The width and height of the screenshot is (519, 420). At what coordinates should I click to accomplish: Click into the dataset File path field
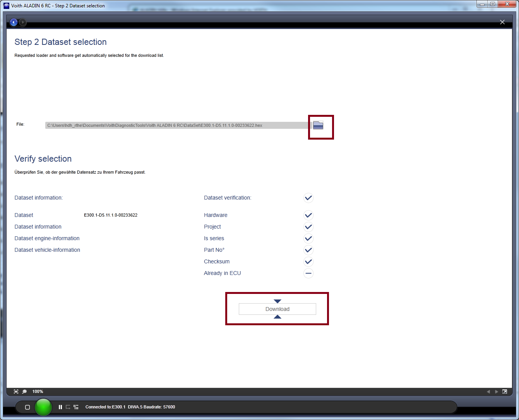(x=178, y=125)
